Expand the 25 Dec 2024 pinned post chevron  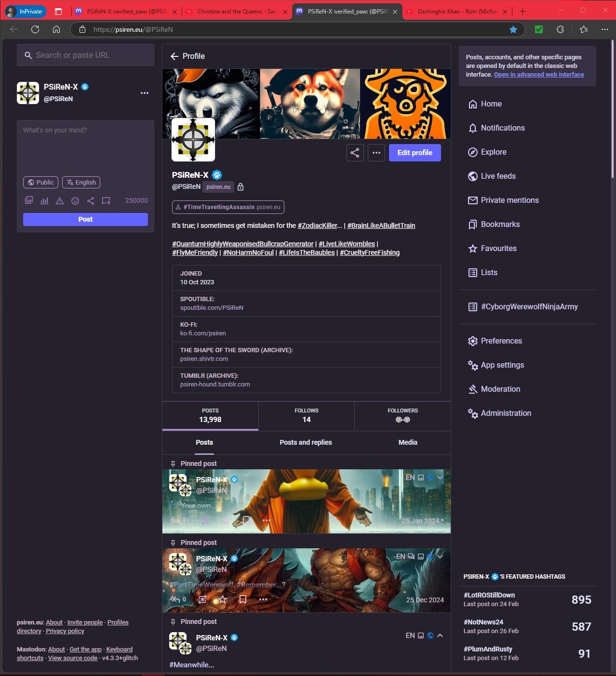coord(440,557)
